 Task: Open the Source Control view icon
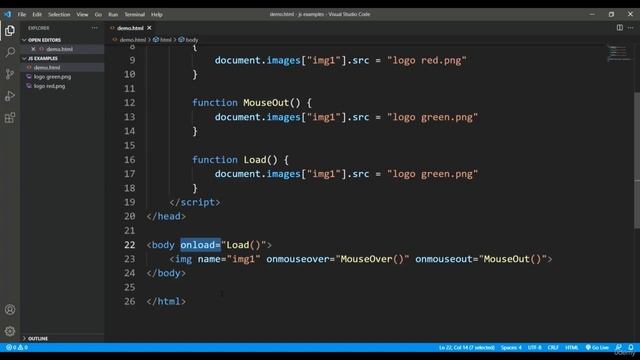point(10,74)
